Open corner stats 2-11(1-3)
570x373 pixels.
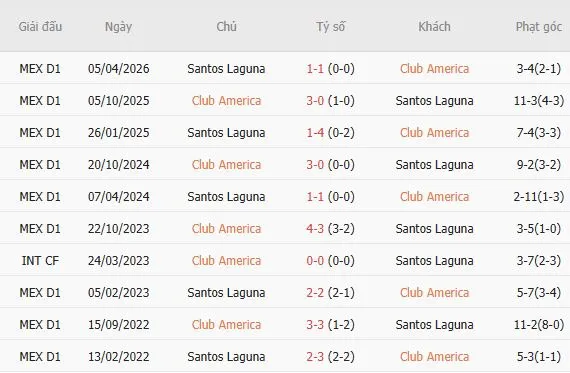(539, 197)
